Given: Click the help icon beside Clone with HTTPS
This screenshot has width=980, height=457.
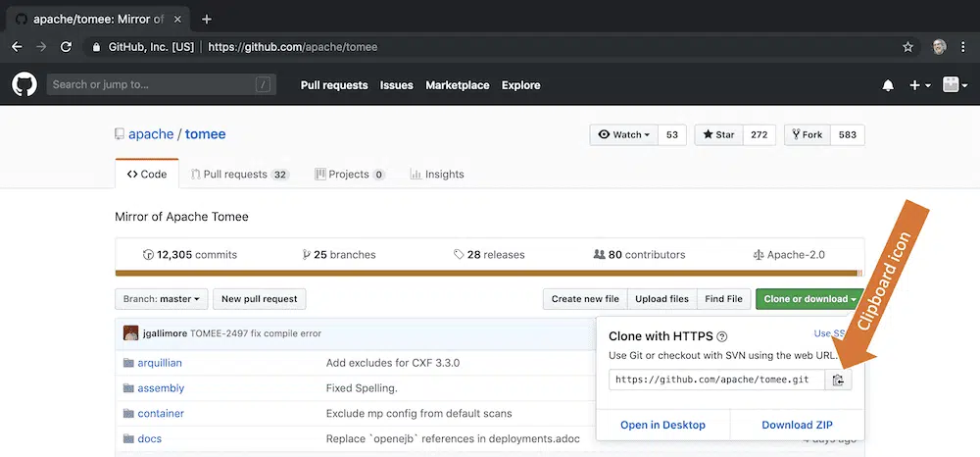Looking at the screenshot, I should pos(722,336).
